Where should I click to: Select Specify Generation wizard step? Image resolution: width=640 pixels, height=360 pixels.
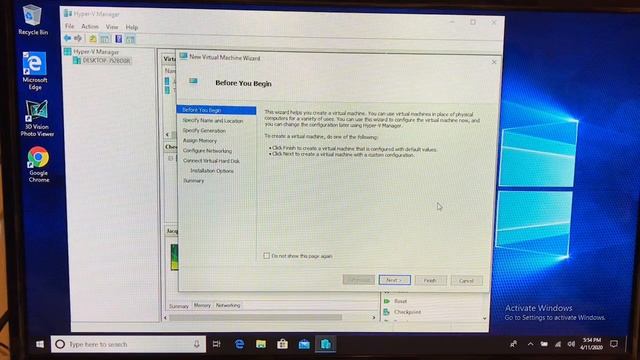click(x=204, y=131)
